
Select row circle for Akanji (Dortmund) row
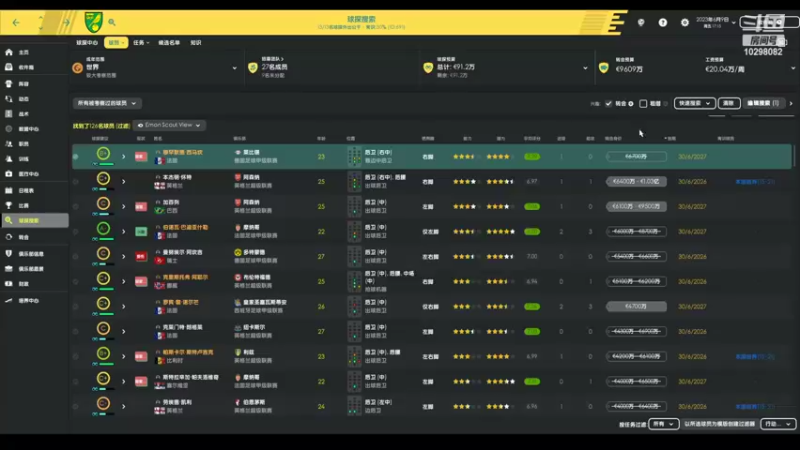pyautogui.click(x=76, y=257)
